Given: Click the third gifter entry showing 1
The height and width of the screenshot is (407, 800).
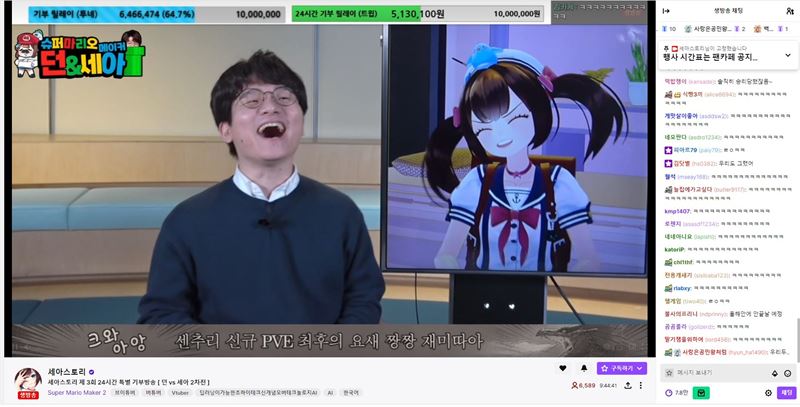Looking at the screenshot, I should [x=771, y=29].
